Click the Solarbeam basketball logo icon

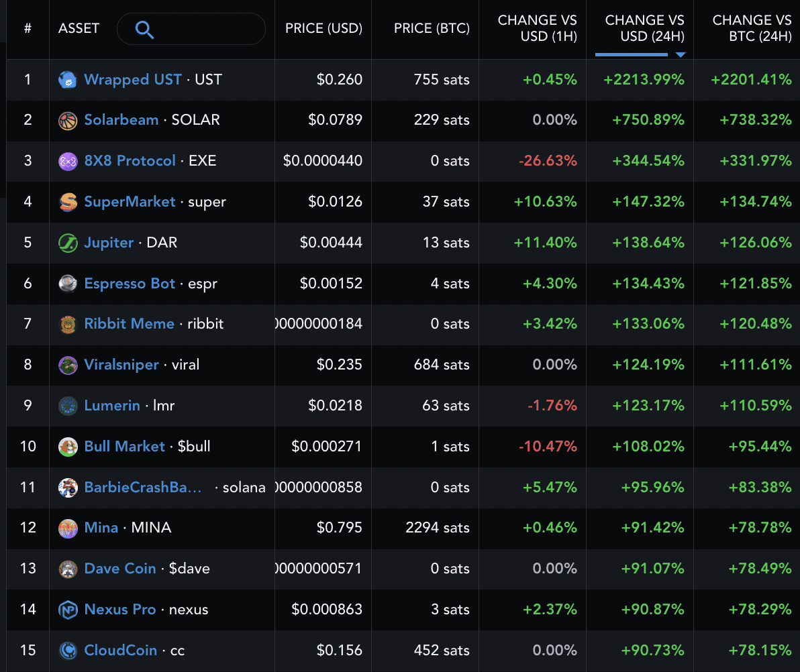[x=68, y=120]
